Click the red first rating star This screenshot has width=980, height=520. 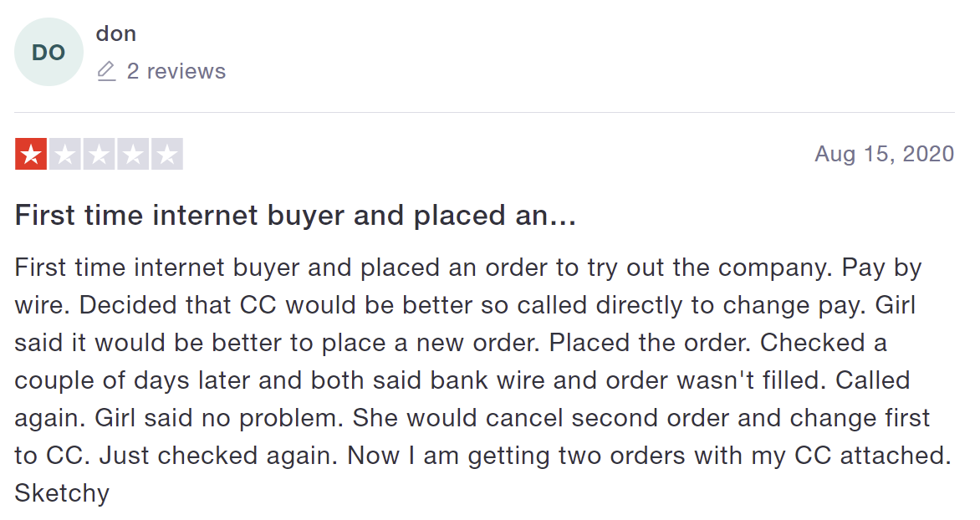click(x=31, y=154)
